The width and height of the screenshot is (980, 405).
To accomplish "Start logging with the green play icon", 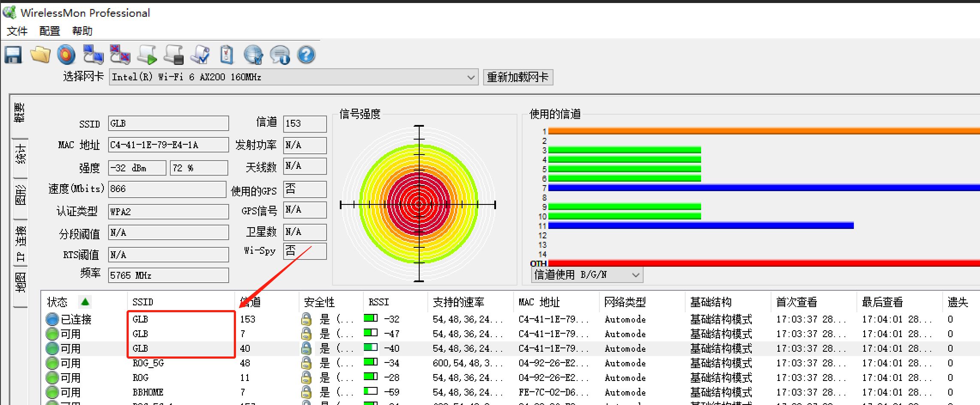I will (147, 55).
